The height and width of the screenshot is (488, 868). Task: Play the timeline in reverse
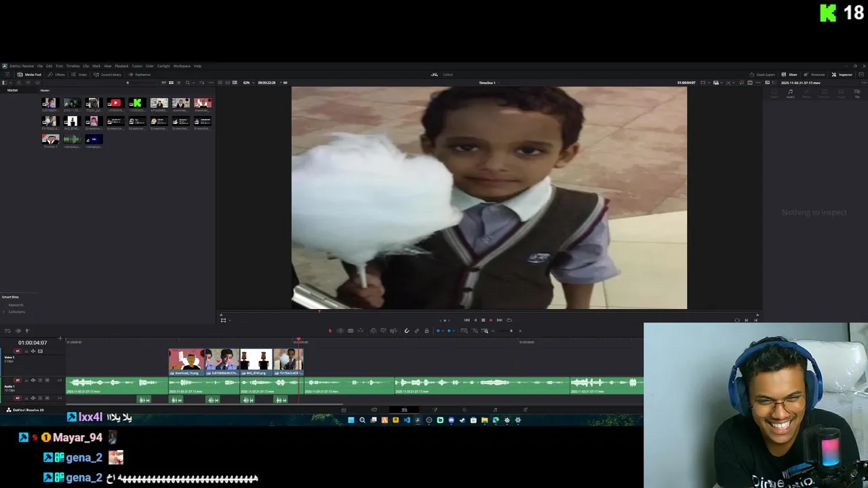click(475, 320)
